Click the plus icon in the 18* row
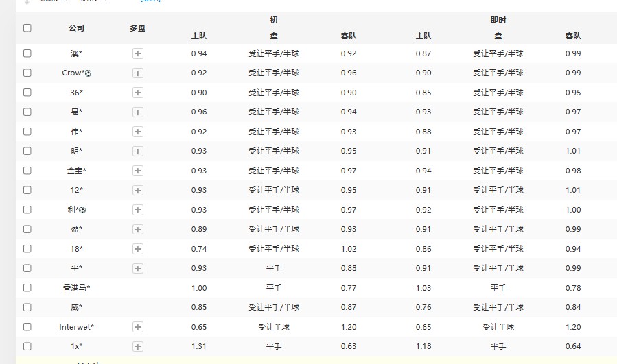The image size is (617, 364). pyautogui.click(x=137, y=249)
